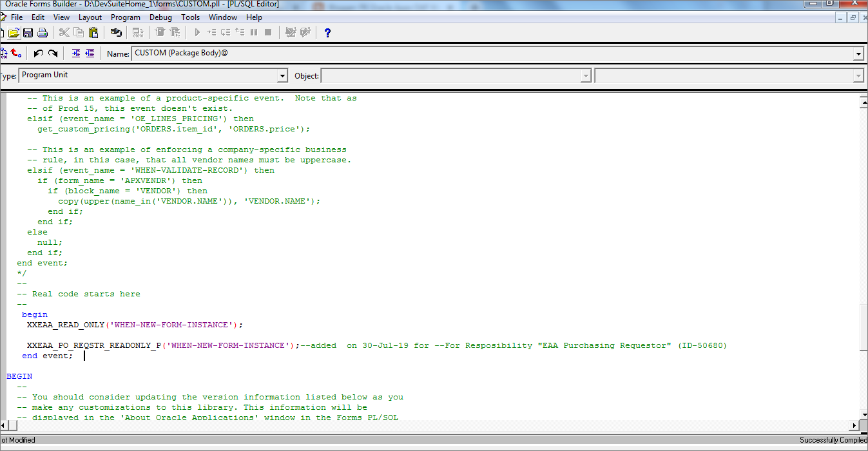Viewport: 868px width, 451px height.
Task: Outdent the selected code block
Action: (x=91, y=53)
